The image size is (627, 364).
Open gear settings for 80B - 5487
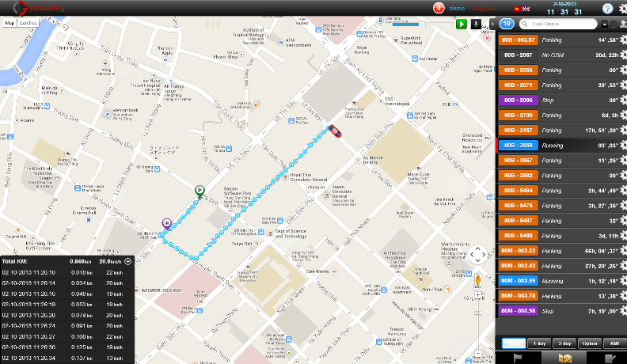coord(623,221)
